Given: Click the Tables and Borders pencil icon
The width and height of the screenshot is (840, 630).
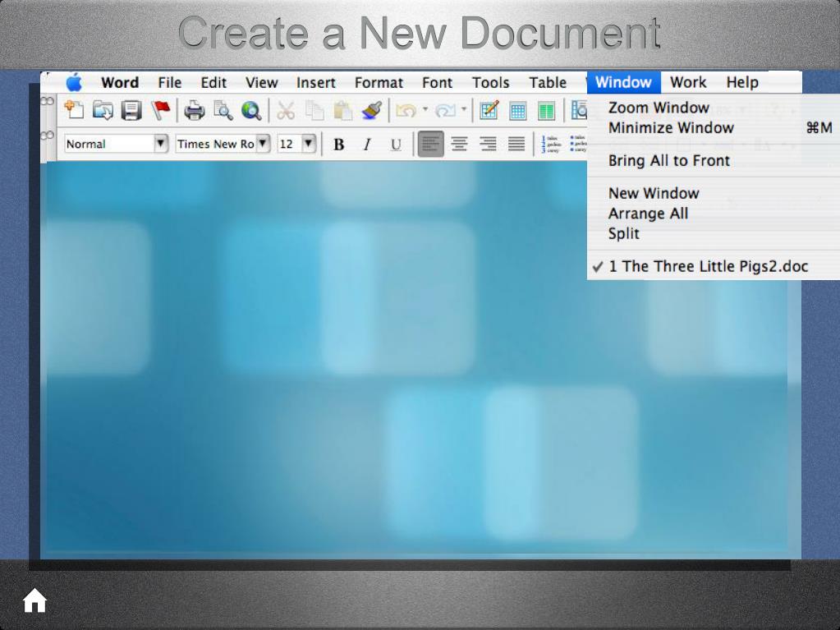Looking at the screenshot, I should [489, 110].
